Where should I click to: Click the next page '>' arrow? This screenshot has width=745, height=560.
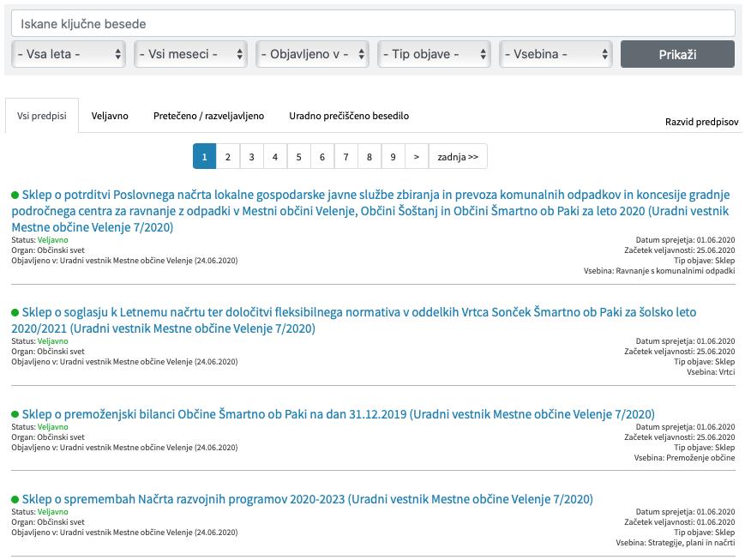417,157
